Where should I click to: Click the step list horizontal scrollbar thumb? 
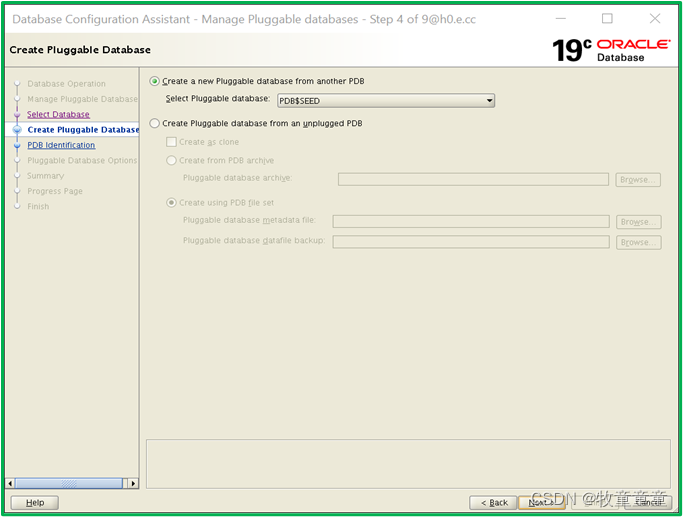click(69, 483)
